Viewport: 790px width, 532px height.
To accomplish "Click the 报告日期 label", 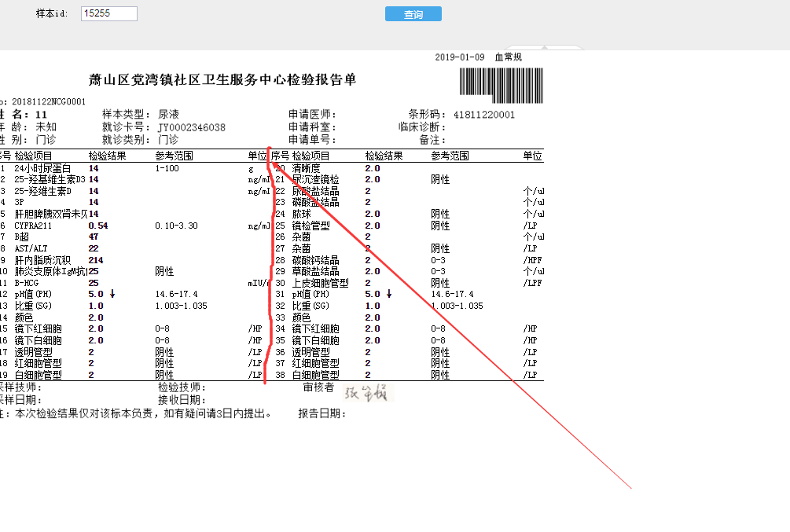I will coord(322,413).
